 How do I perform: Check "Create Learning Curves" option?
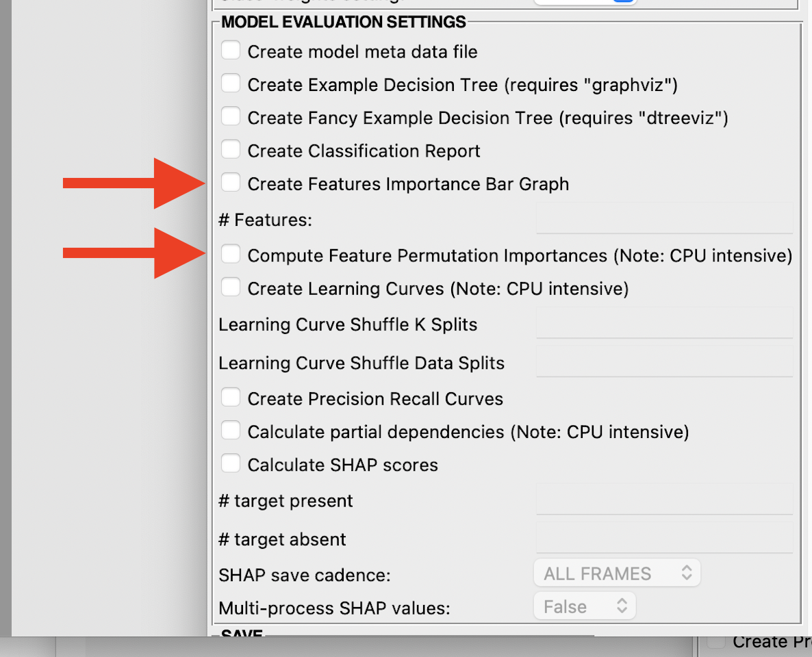click(231, 286)
